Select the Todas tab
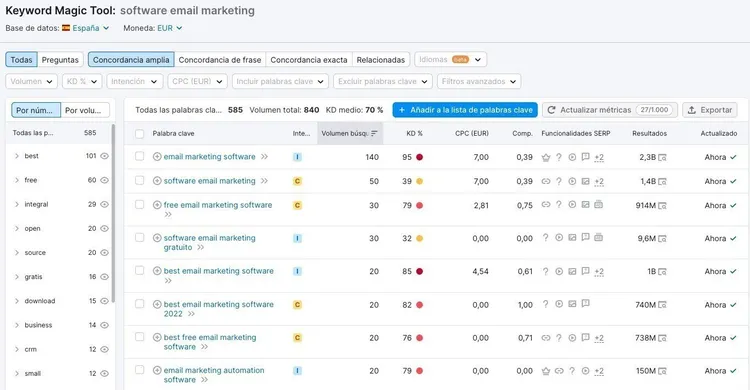The width and height of the screenshot is (750, 390). 22,60
